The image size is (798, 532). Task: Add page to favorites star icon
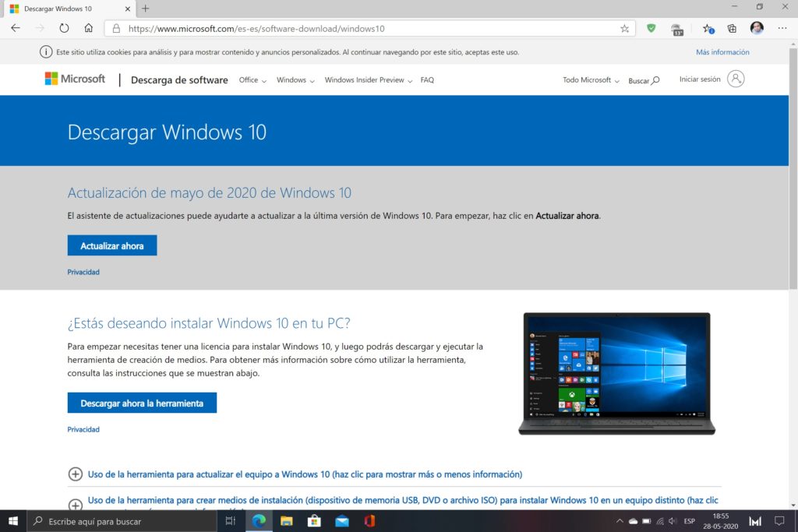point(624,28)
